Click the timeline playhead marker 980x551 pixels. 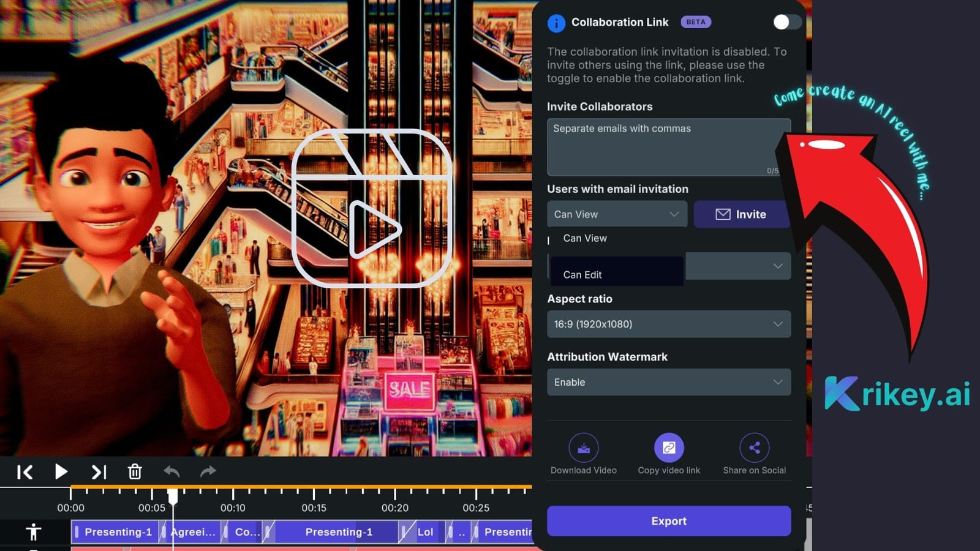[x=173, y=497]
